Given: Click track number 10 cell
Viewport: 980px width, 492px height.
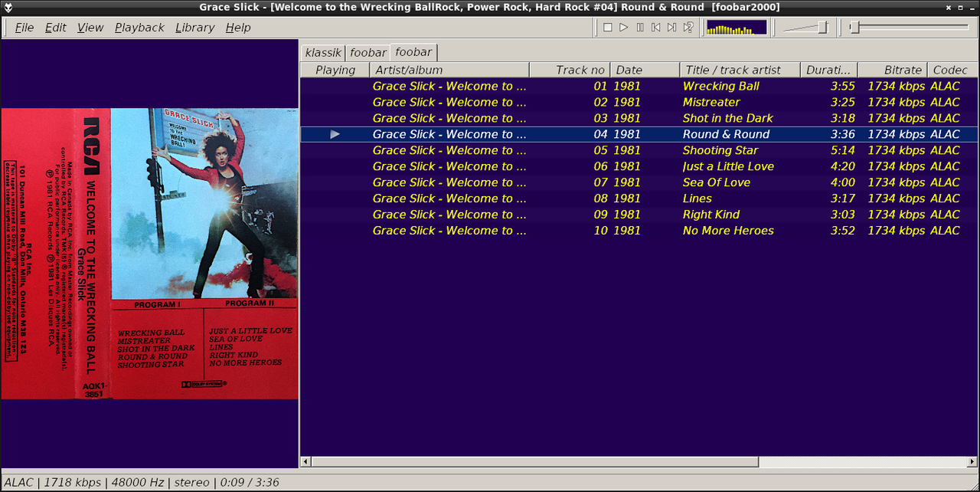Looking at the screenshot, I should click(600, 231).
